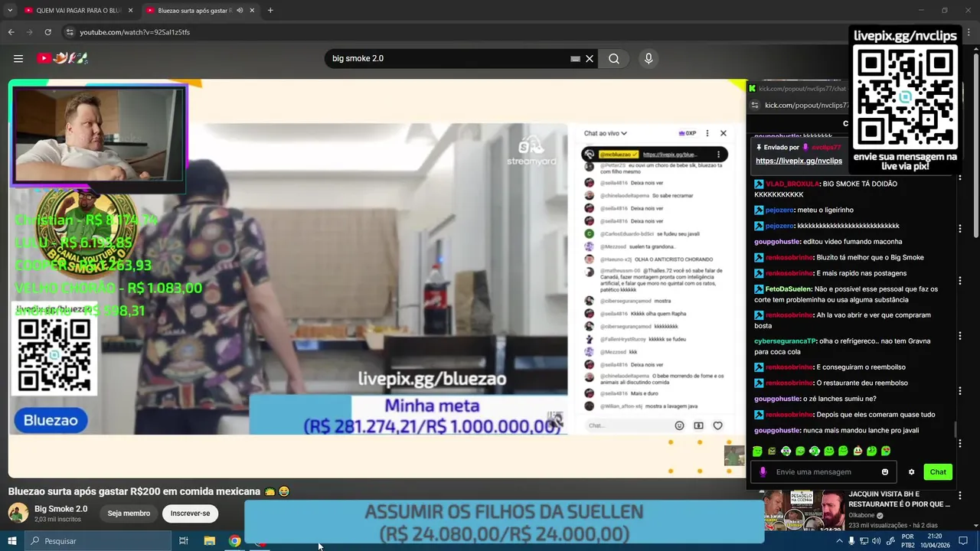
Task: Open the Big Smoke 2.0 channel name
Action: point(60,509)
